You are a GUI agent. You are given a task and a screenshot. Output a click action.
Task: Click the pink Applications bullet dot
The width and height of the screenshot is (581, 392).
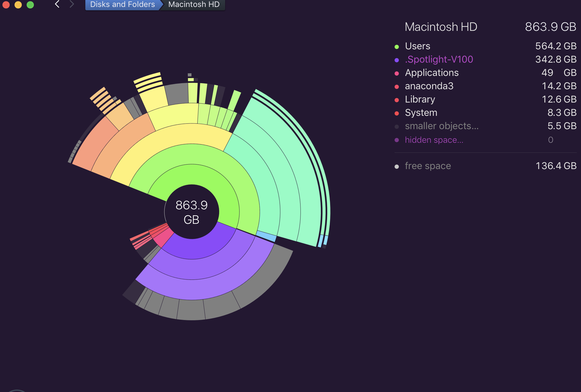[x=397, y=73]
